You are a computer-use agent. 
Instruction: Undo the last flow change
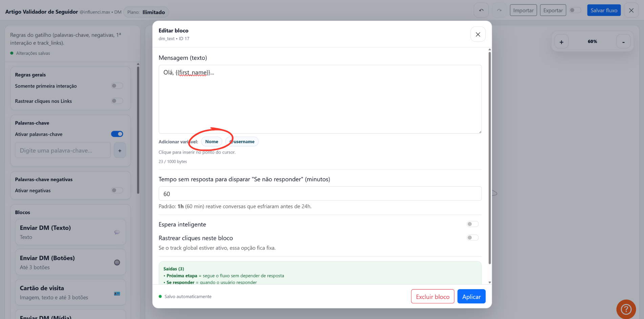pos(481,10)
